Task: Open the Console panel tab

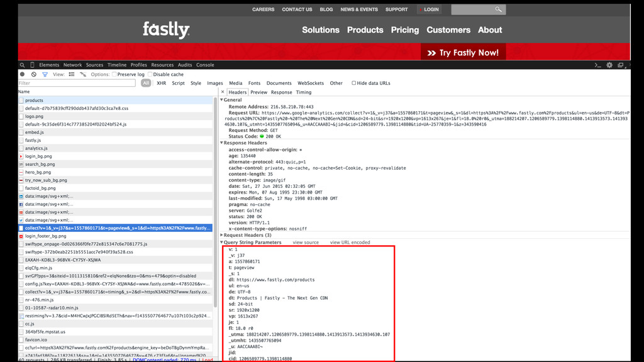Action: (205, 65)
